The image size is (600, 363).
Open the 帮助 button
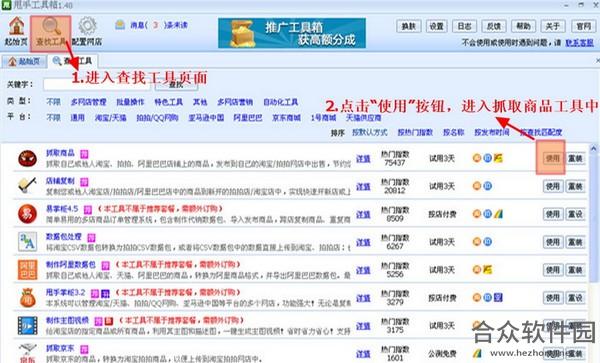(x=523, y=26)
